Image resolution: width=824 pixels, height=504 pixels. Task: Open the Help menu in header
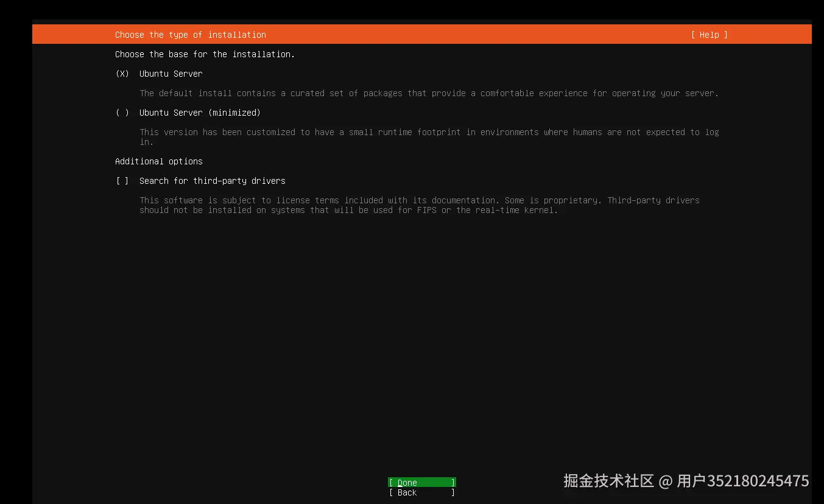710,35
